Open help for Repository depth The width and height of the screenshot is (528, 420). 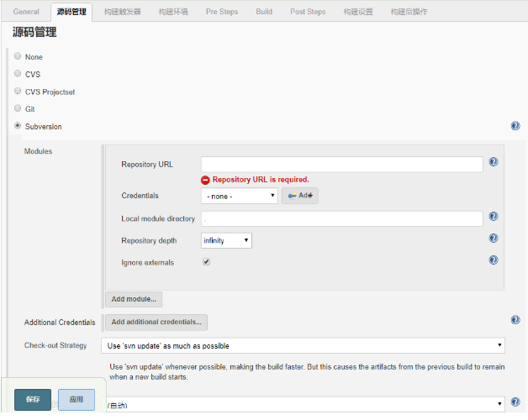pos(494,239)
